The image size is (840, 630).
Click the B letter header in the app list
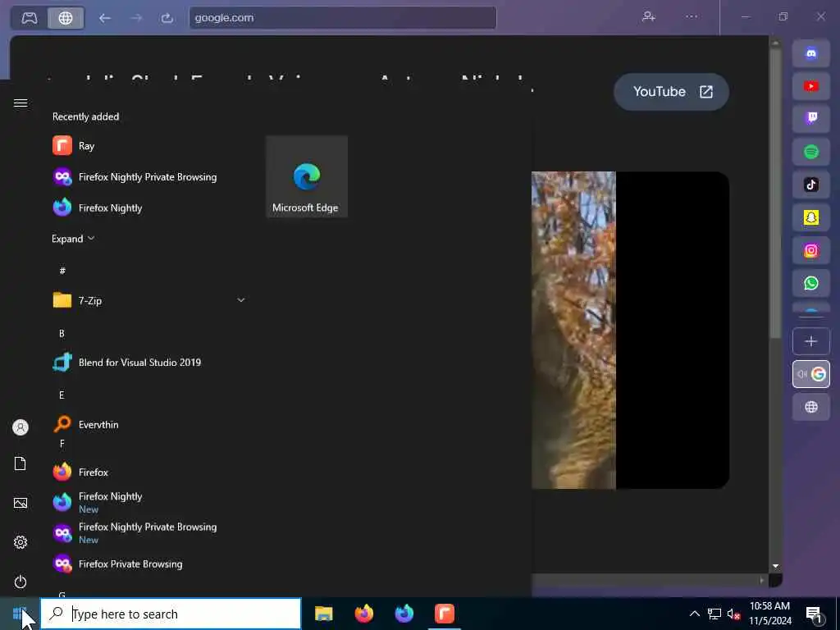(62, 333)
